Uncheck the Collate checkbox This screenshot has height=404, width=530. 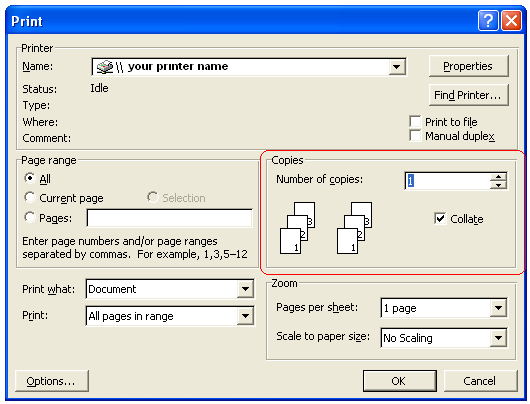[x=440, y=219]
